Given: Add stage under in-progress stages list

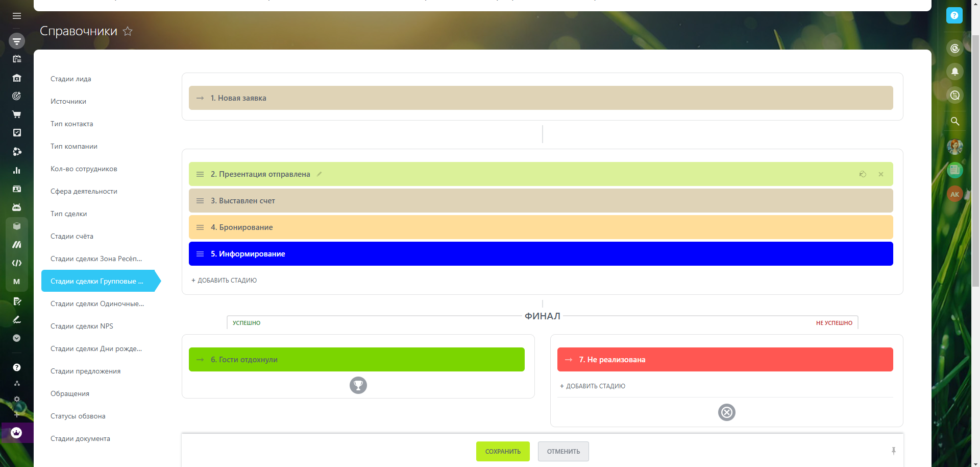Looking at the screenshot, I should tap(224, 281).
